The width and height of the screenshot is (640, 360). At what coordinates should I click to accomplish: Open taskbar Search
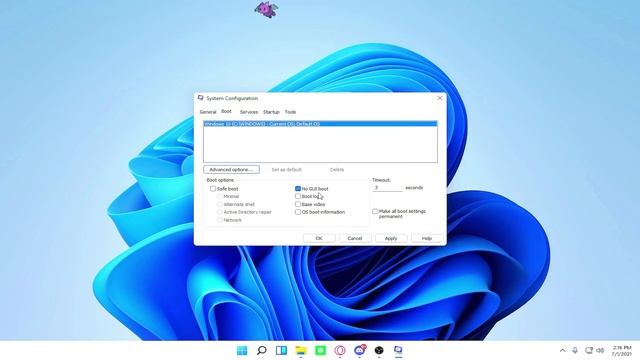[x=262, y=350]
